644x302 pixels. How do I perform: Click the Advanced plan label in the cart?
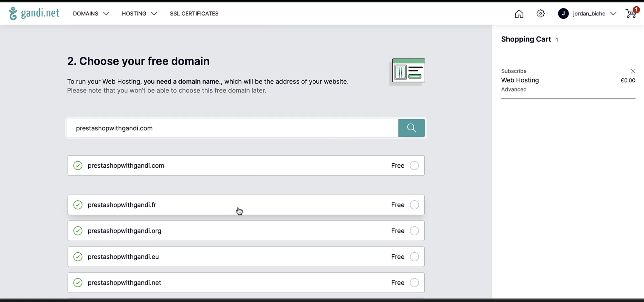point(514,89)
